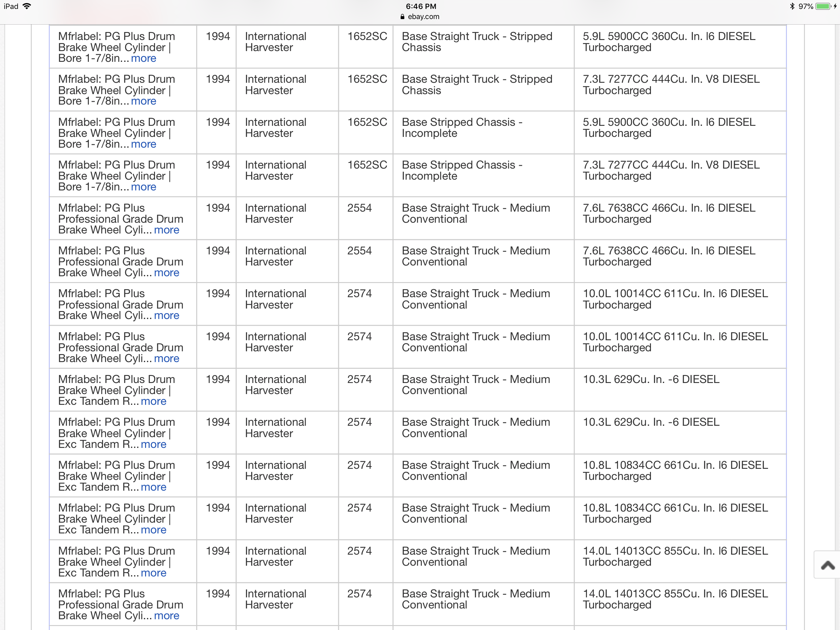Tap the Wi-Fi status icon
Screen dimensions: 840x630
26,6
